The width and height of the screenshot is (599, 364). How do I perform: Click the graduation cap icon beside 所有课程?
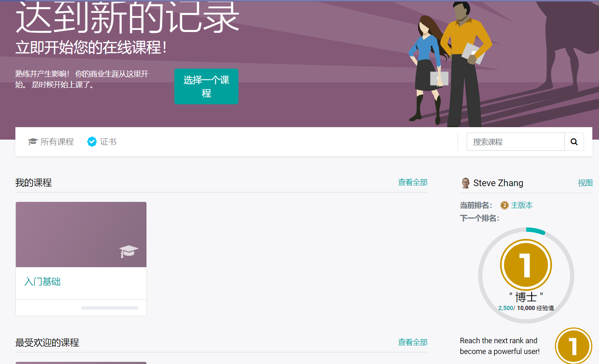pos(32,142)
